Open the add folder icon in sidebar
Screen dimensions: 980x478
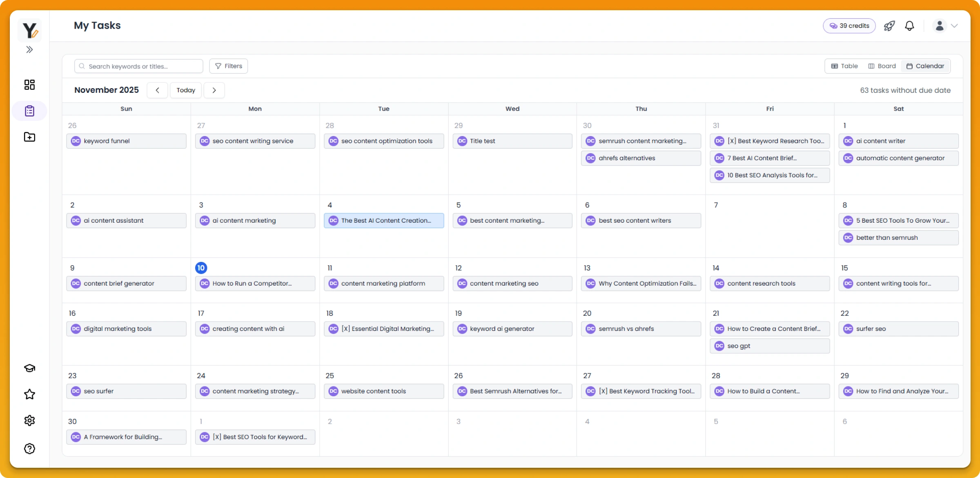coord(29,137)
